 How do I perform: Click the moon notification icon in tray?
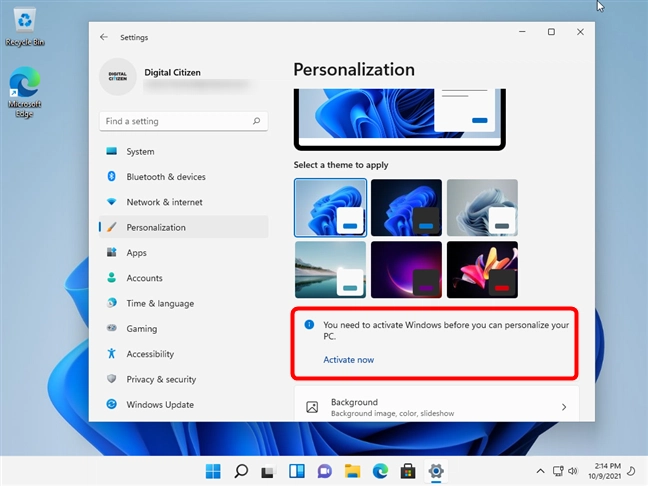(631, 471)
